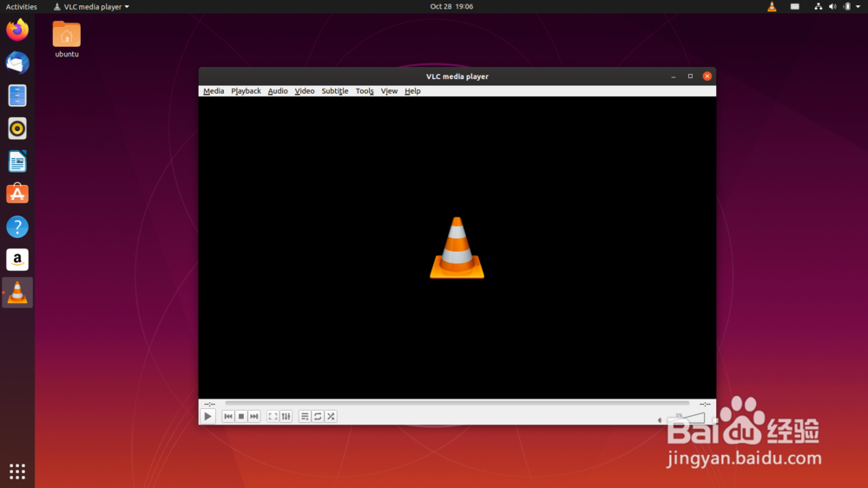Open Thunderbird mail from dock
This screenshot has width=868, height=488.
[17, 63]
